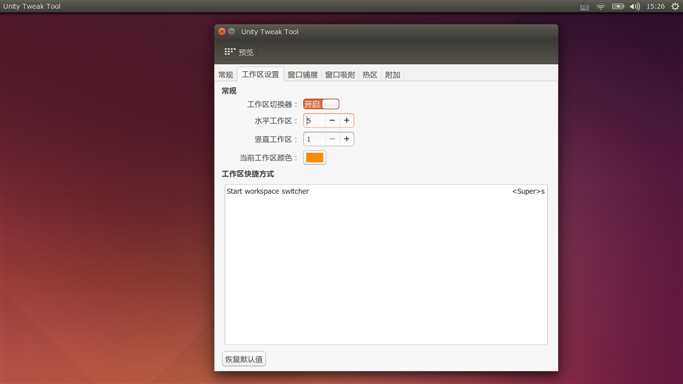The width and height of the screenshot is (683, 384).
Task: Open the volume sound indicator
Action: (635, 7)
